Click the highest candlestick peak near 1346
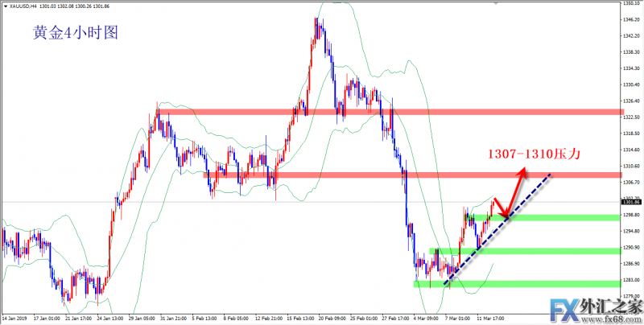The image size is (644, 325). pyautogui.click(x=318, y=18)
